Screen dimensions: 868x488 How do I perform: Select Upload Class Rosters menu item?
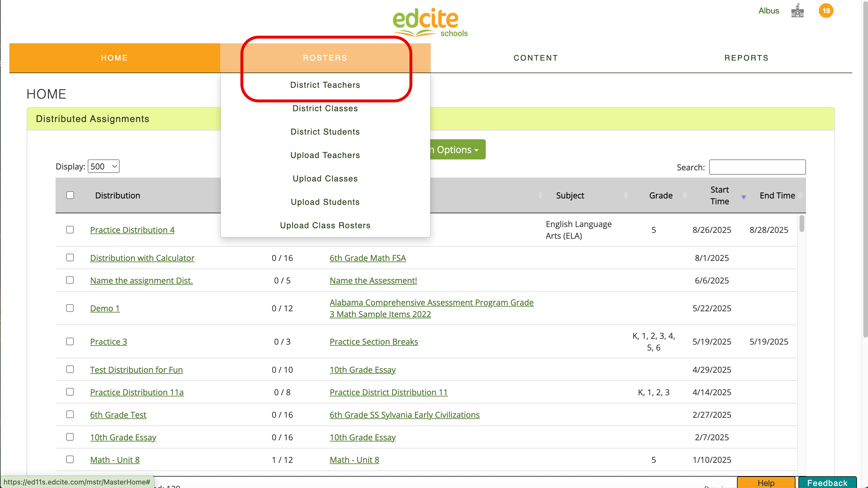325,226
